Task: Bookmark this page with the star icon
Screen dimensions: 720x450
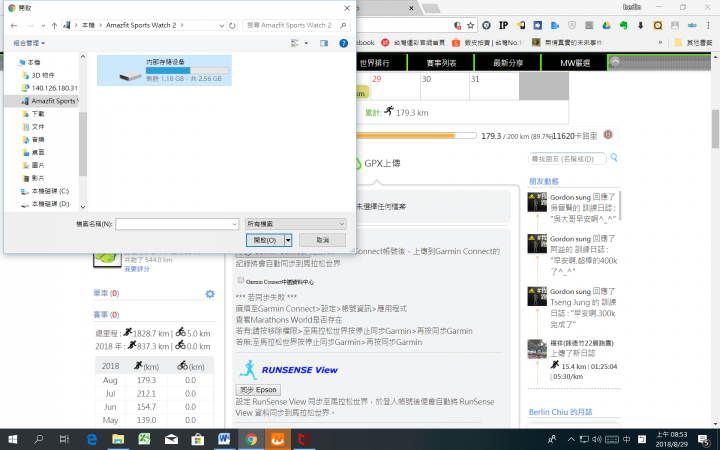Action: (470, 26)
